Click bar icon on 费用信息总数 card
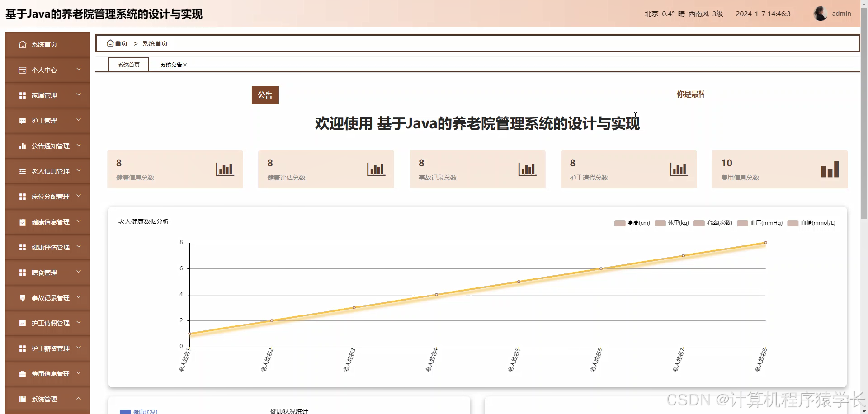Viewport: 868px width, 414px height. click(x=830, y=169)
